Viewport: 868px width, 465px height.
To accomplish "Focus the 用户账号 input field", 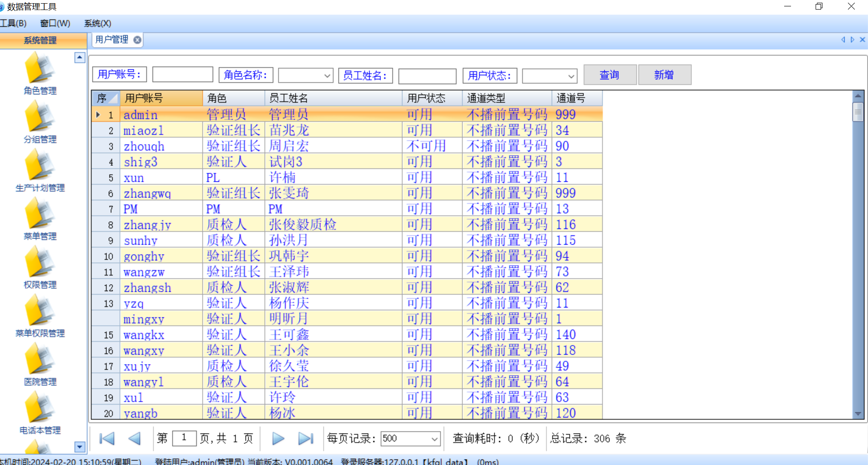I will (x=182, y=75).
